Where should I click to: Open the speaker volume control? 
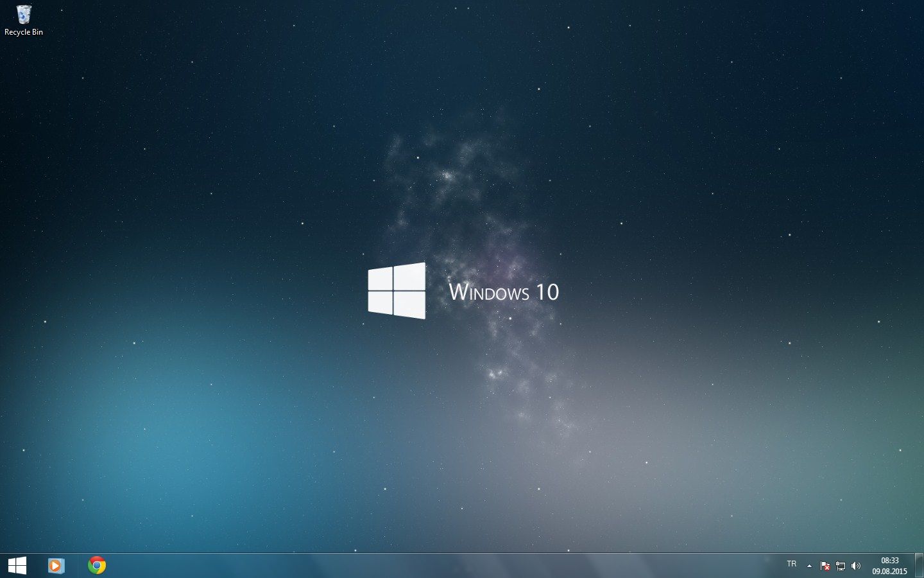(855, 566)
